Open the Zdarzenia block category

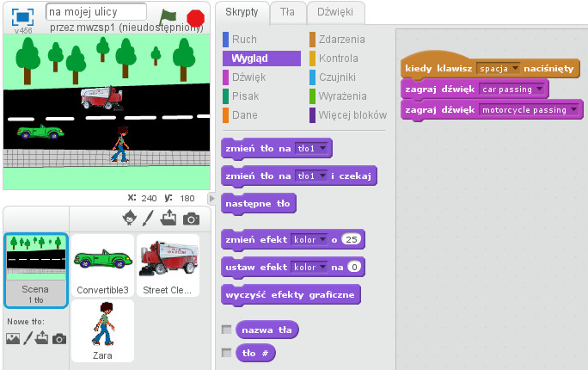coord(337,40)
